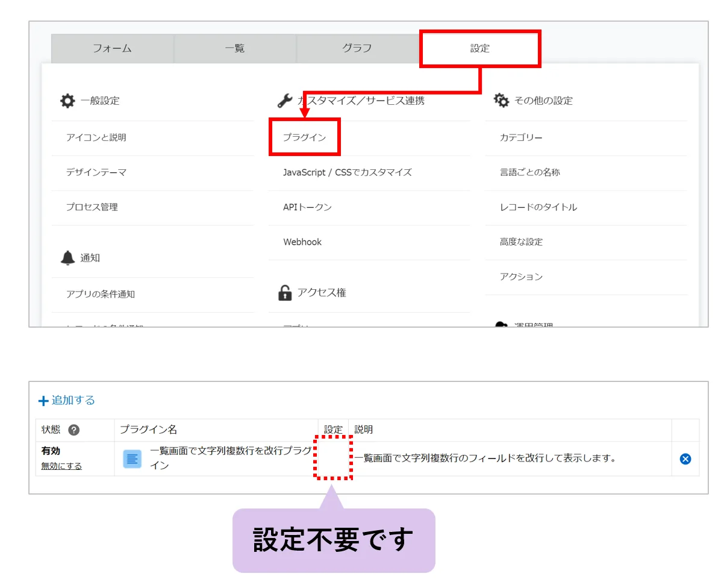Open JavaScript / CSSでカスタマイズ
This screenshot has width=727, height=588.
(x=348, y=172)
